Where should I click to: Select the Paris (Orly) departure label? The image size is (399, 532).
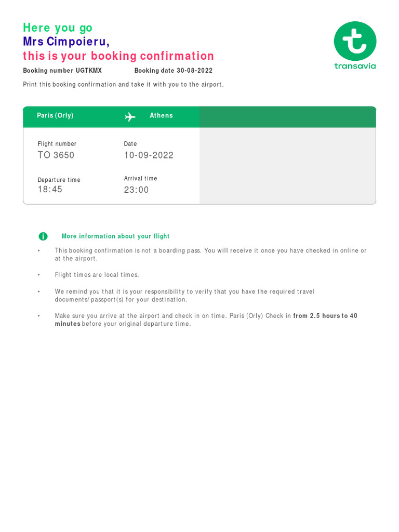coord(55,116)
